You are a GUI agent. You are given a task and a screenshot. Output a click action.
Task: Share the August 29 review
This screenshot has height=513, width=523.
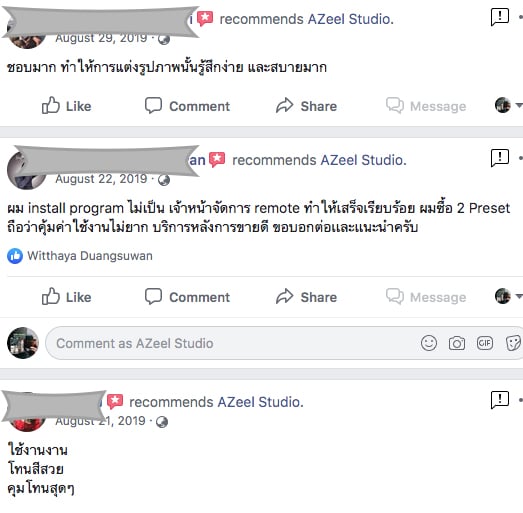[x=306, y=106]
